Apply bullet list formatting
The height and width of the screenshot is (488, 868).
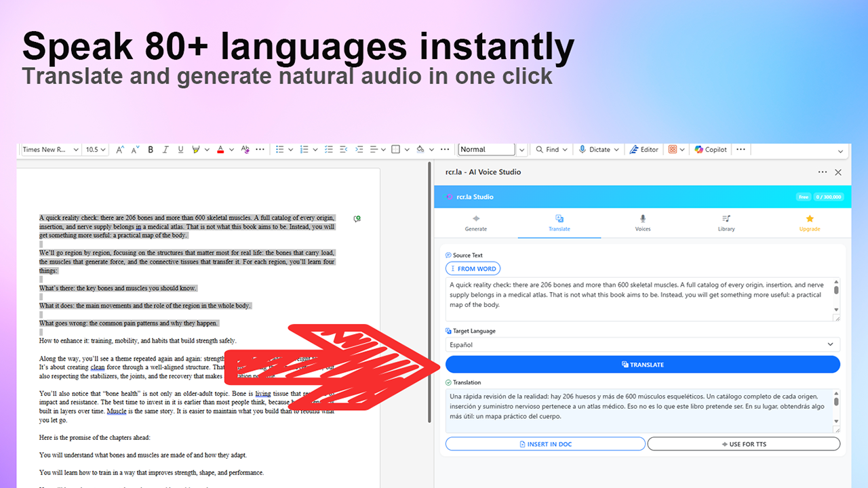(x=280, y=150)
